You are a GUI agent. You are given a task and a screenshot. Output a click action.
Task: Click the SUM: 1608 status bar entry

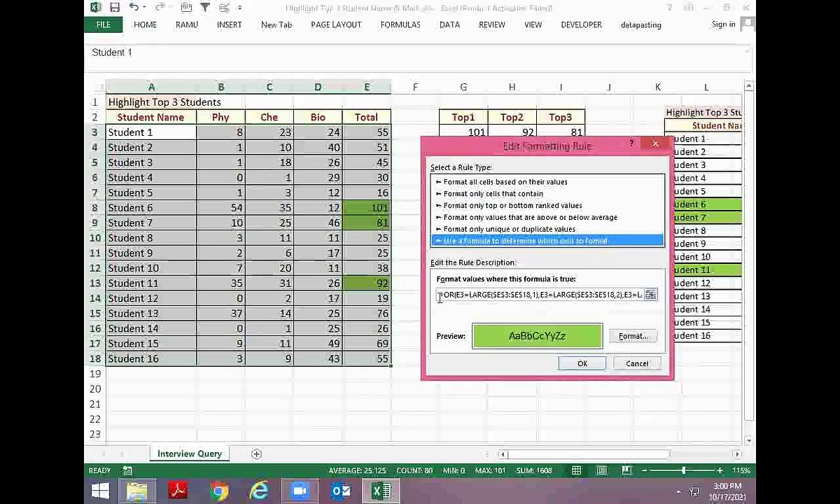click(x=535, y=470)
